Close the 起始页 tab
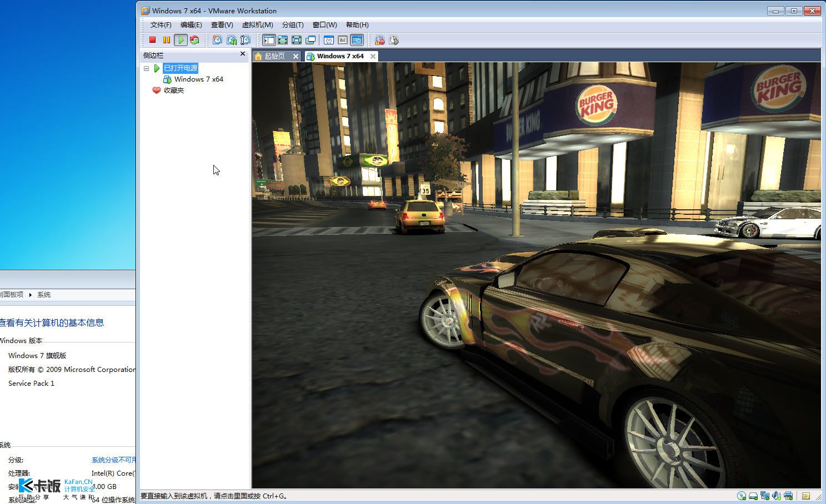 296,56
